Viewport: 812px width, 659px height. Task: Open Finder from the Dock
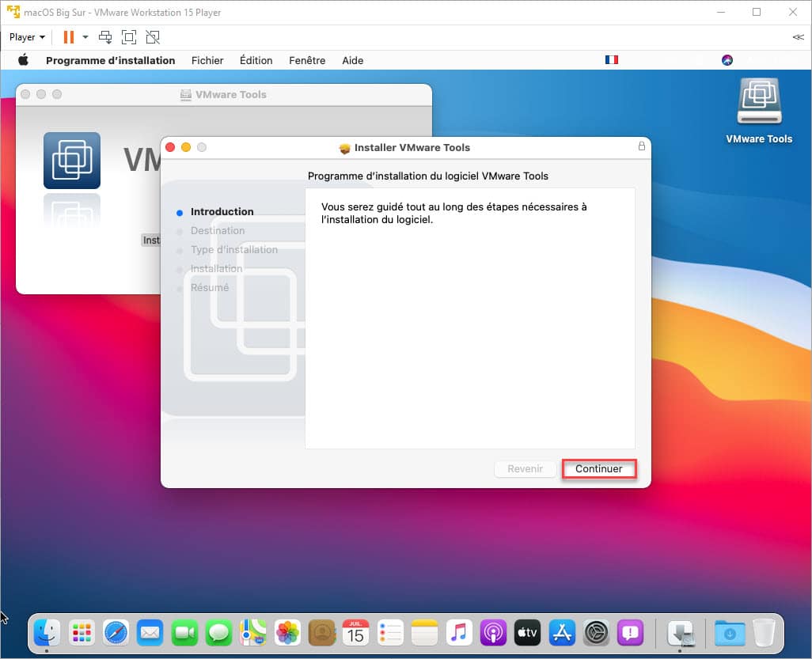[x=47, y=633]
